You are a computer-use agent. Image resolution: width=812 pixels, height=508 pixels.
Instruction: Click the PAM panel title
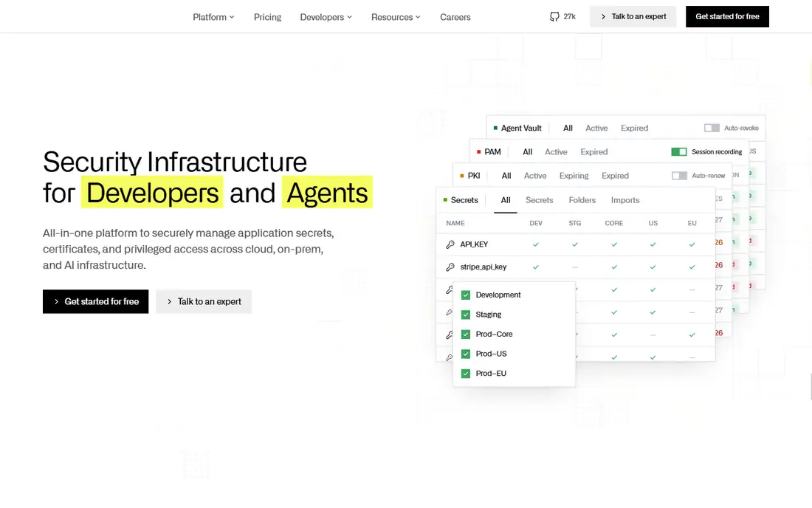point(492,151)
